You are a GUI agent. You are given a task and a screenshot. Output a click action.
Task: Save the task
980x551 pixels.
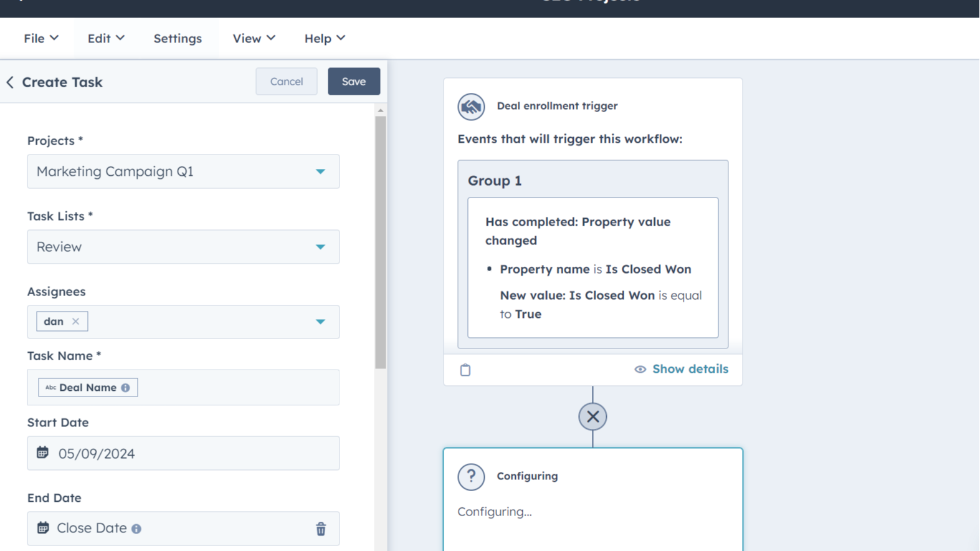354,82
